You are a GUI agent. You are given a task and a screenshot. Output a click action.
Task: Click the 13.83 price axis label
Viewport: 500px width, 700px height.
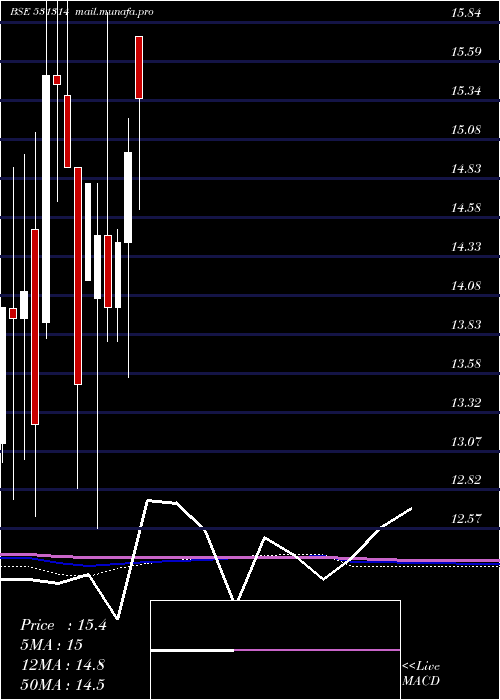pyautogui.click(x=466, y=325)
